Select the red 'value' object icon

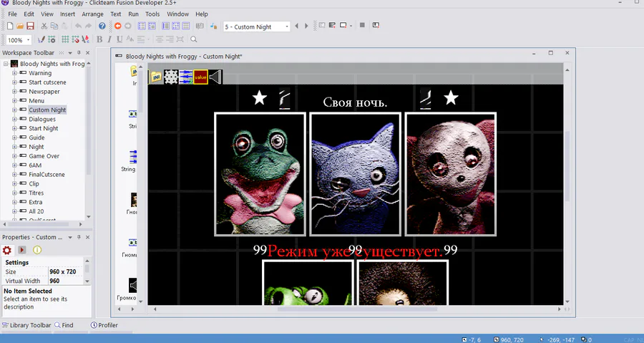tap(201, 77)
